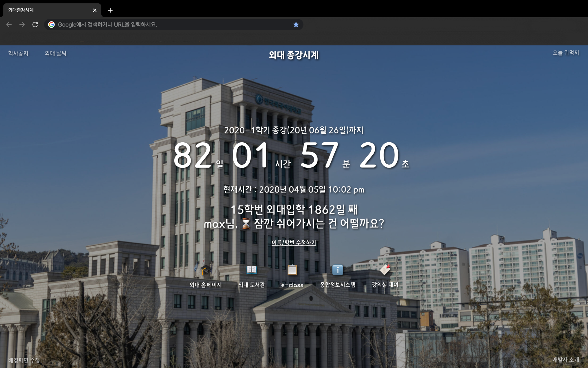Image resolution: width=588 pixels, height=368 pixels.
Task: Open the e-class clipboard icon
Action: pos(292,270)
